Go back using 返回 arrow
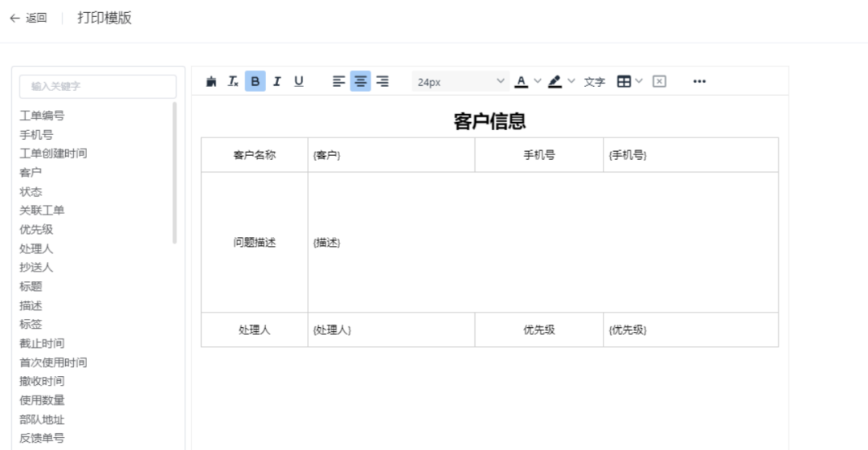Viewport: 868px width, 450px height. pos(28,18)
